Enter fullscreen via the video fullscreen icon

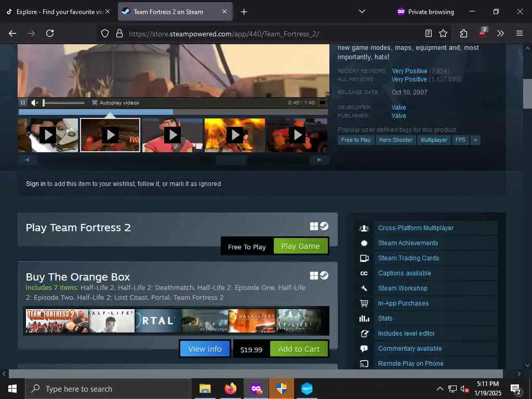(x=322, y=102)
